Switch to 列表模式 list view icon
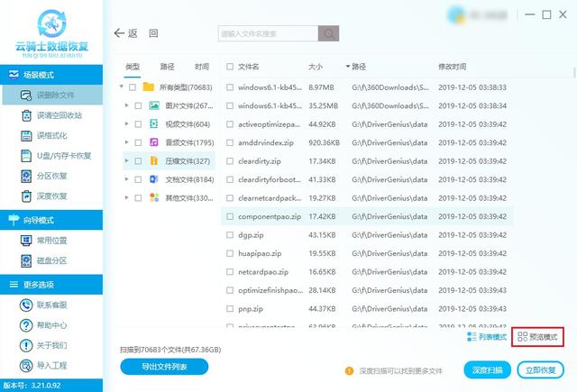 click(x=472, y=336)
